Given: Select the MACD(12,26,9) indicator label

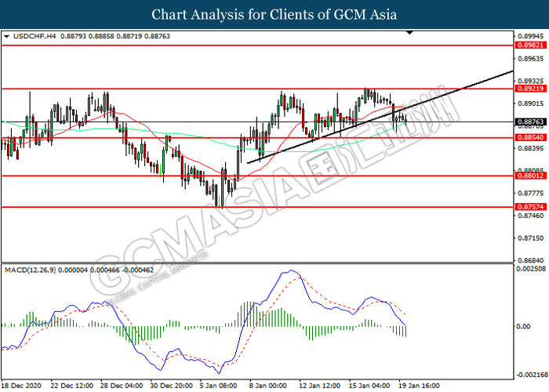Looking at the screenshot, I should point(30,270).
